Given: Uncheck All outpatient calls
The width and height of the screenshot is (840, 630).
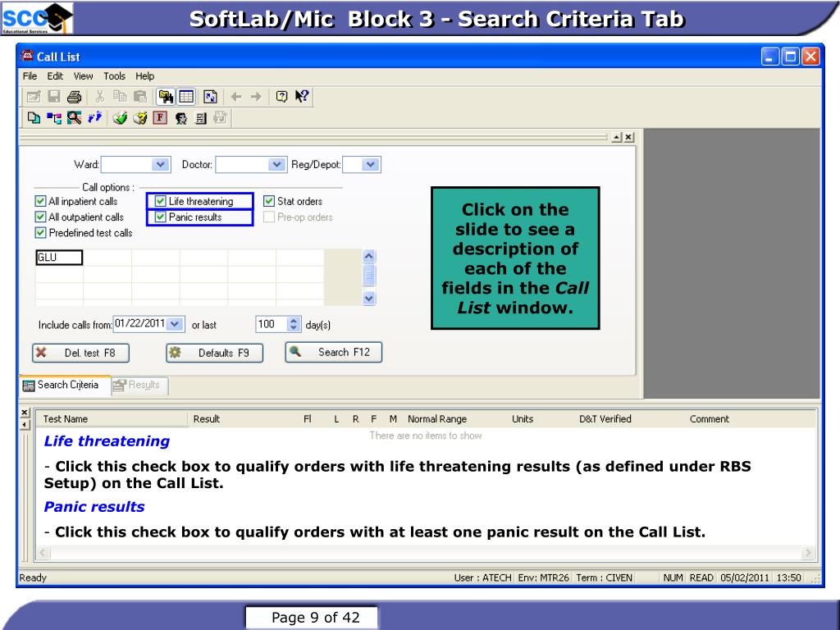Looking at the screenshot, I should [x=40, y=217].
